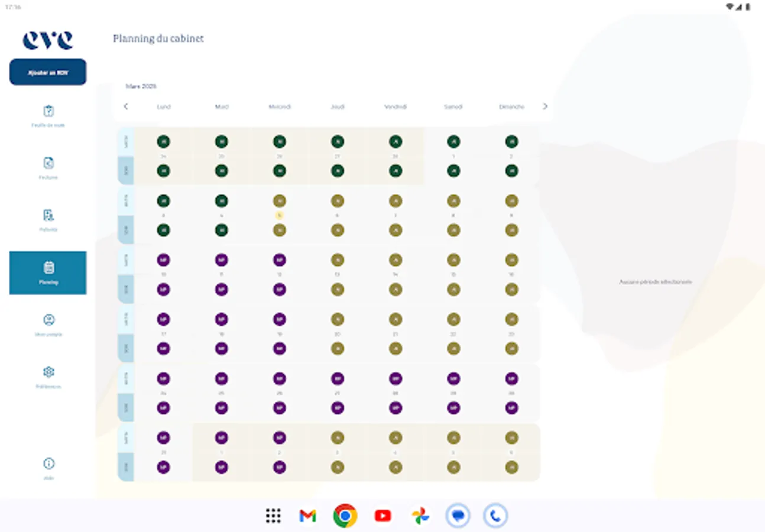Image resolution: width=765 pixels, height=532 pixels.
Task: Click the Ajouter un RDV button
Action: [48, 72]
